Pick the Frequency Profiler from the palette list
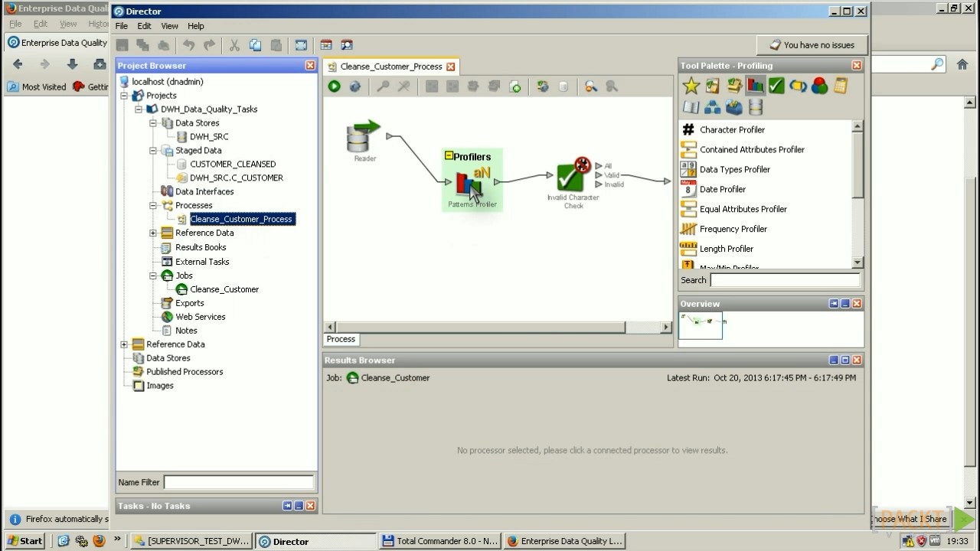980x551 pixels. pos(733,229)
